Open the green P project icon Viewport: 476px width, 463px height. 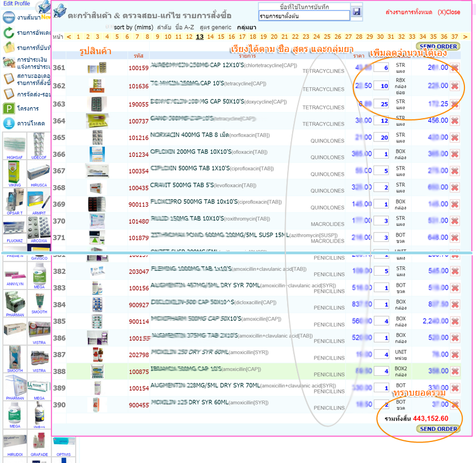click(x=9, y=108)
